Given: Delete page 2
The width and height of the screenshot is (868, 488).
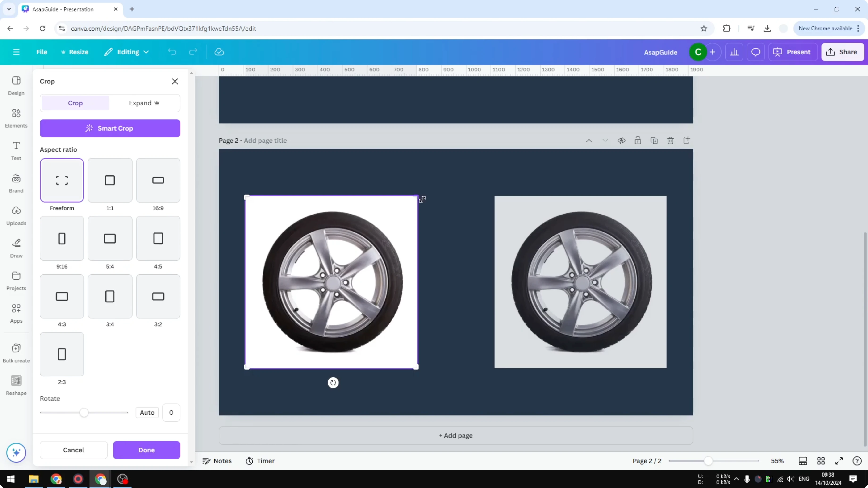Looking at the screenshot, I should (670, 141).
